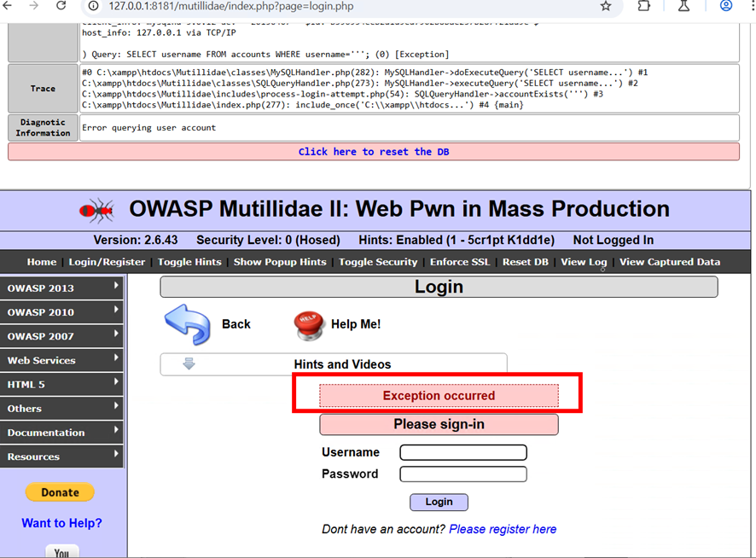Expand the Documentation sidebar menu
The width and height of the screenshot is (756, 558).
point(61,433)
